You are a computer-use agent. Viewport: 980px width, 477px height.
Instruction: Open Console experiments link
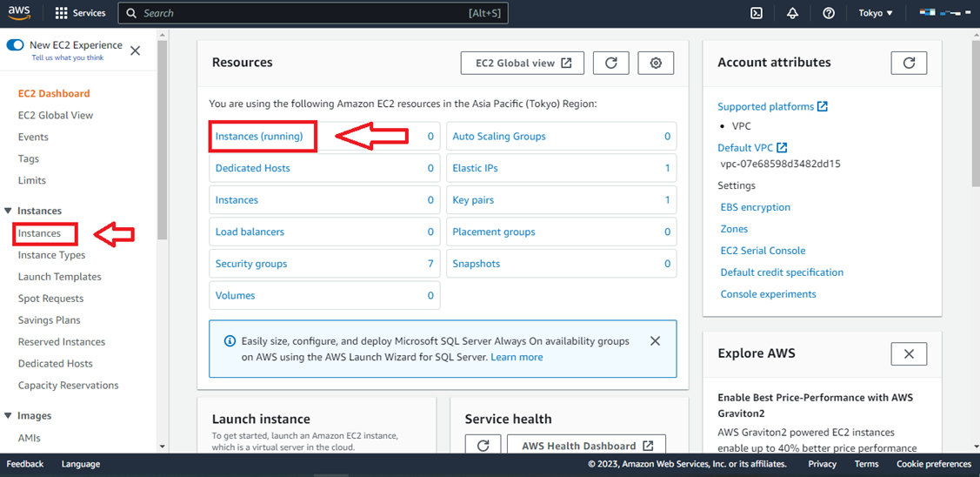point(768,294)
